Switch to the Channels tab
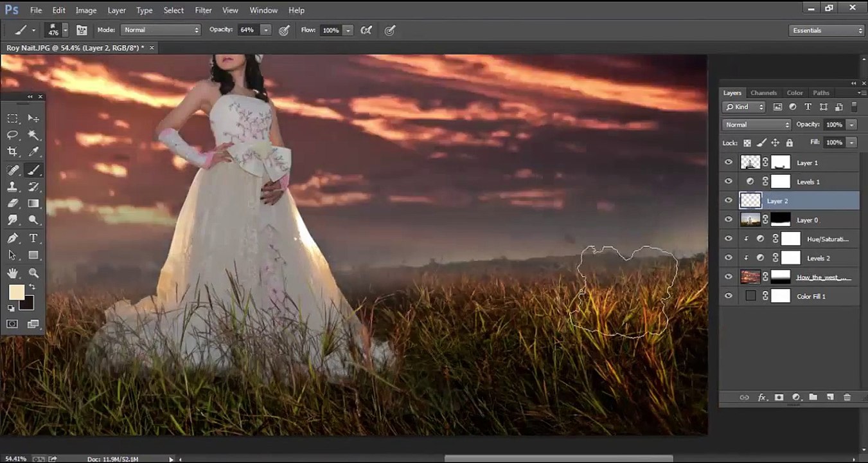The image size is (868, 463). tap(763, 93)
